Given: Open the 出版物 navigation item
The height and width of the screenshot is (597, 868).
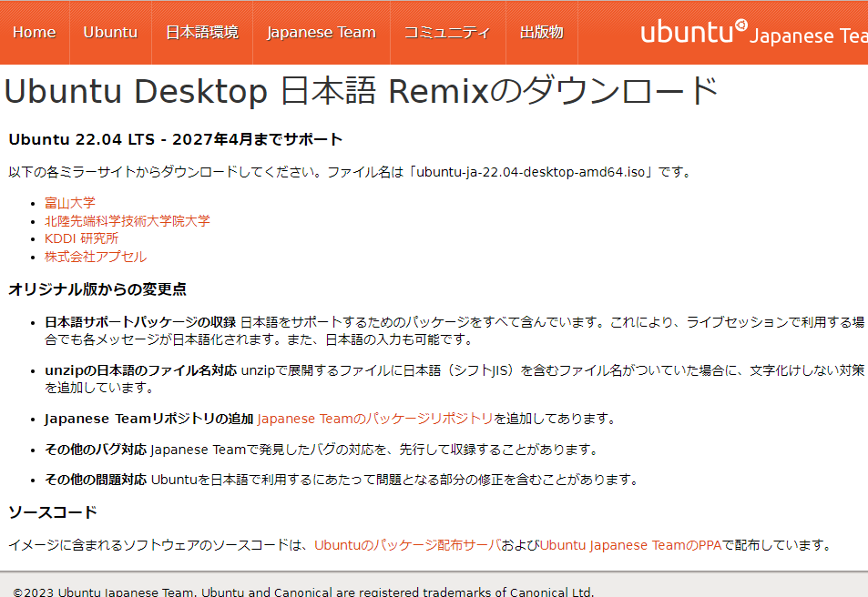Looking at the screenshot, I should point(541,30).
